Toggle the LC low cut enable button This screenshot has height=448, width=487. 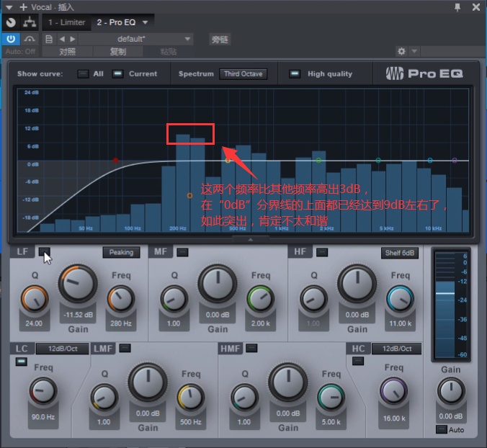22,362
